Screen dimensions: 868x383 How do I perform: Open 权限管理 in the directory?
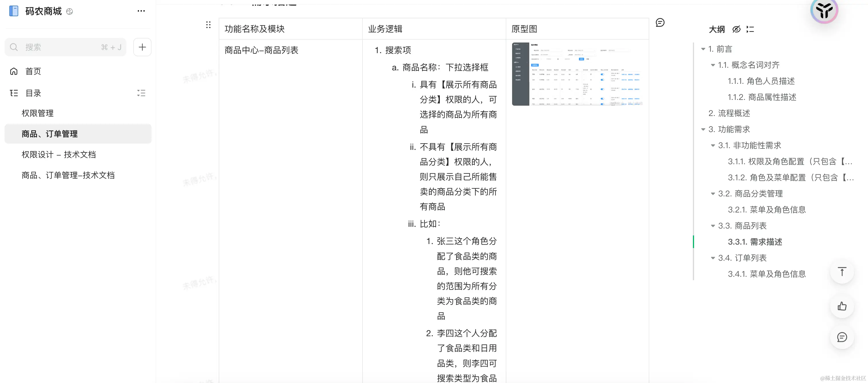pyautogui.click(x=38, y=113)
